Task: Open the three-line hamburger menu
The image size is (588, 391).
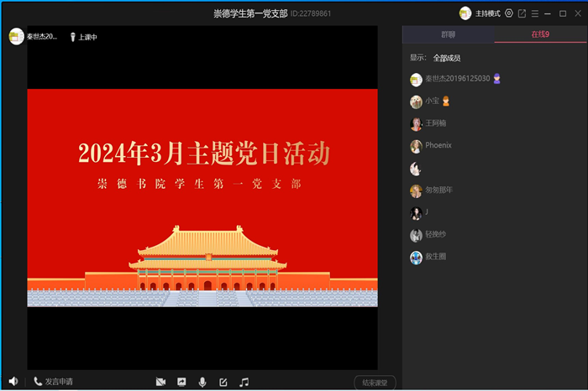Action: point(535,13)
